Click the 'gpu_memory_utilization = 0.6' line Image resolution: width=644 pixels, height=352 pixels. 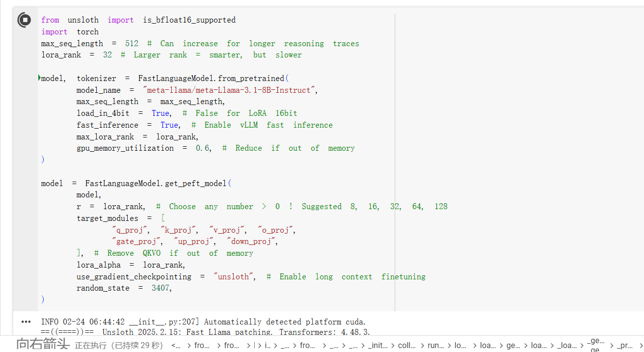coord(215,148)
